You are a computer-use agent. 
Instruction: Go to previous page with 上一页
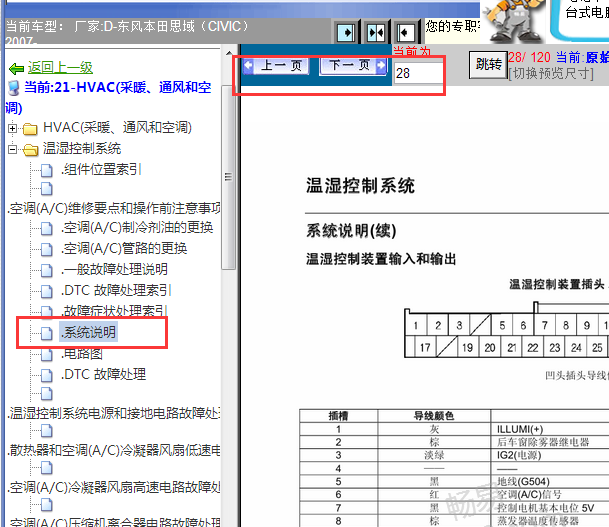pyautogui.click(x=276, y=66)
